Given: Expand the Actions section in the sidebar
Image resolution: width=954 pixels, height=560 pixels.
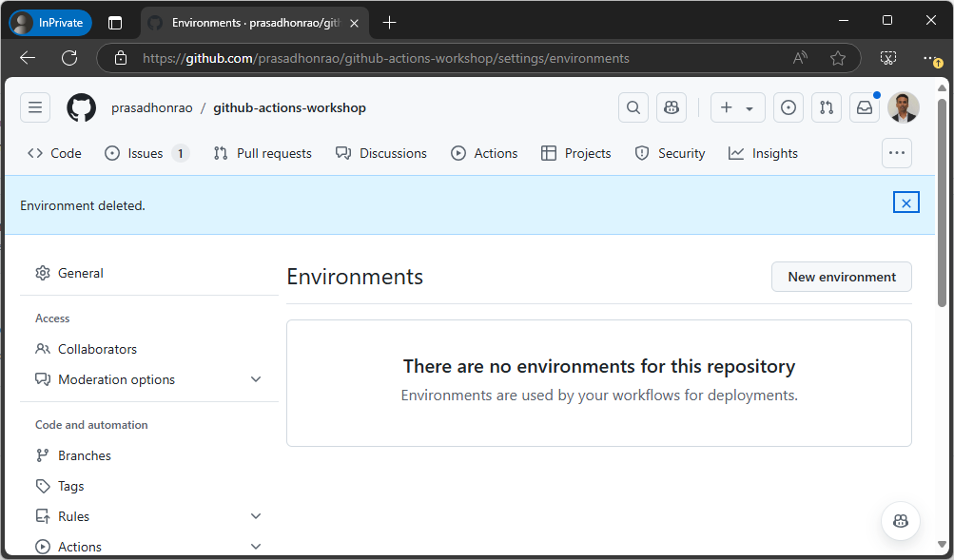Looking at the screenshot, I should (255, 546).
